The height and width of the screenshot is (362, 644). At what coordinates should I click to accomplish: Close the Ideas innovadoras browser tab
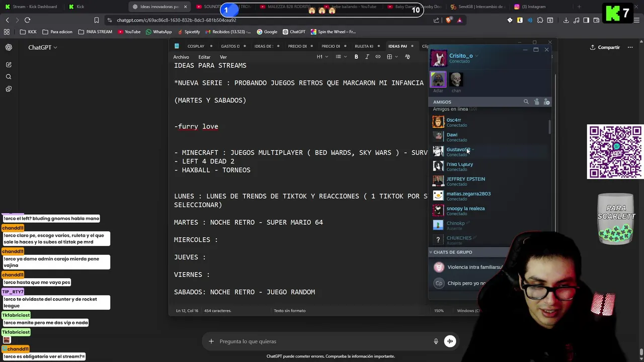[x=185, y=7]
